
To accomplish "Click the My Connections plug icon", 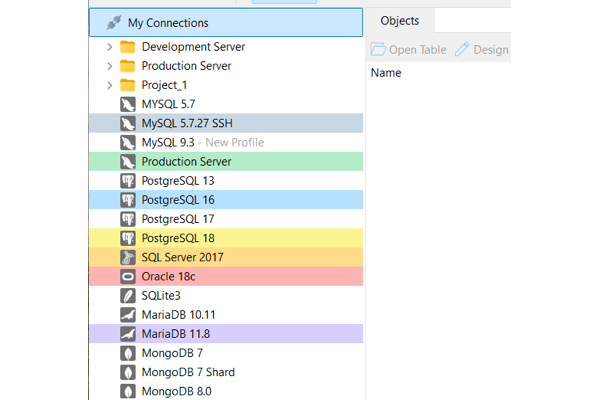I will tap(114, 23).
